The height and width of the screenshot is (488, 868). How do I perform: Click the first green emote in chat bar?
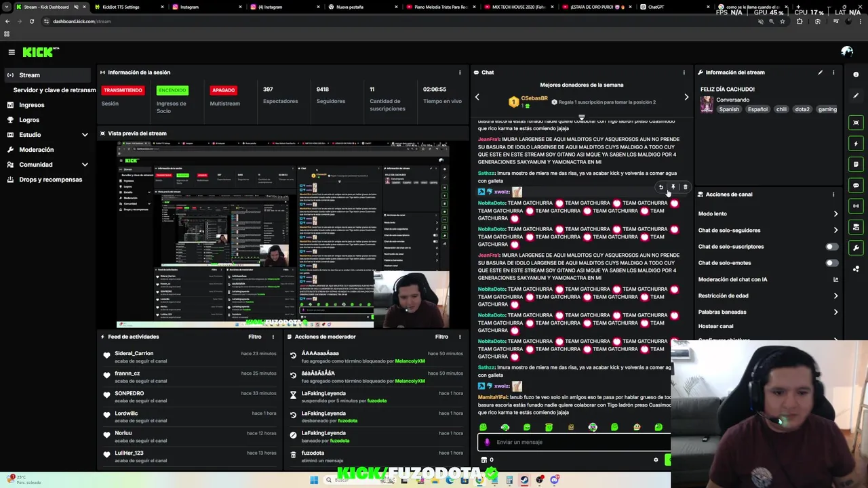(x=484, y=427)
